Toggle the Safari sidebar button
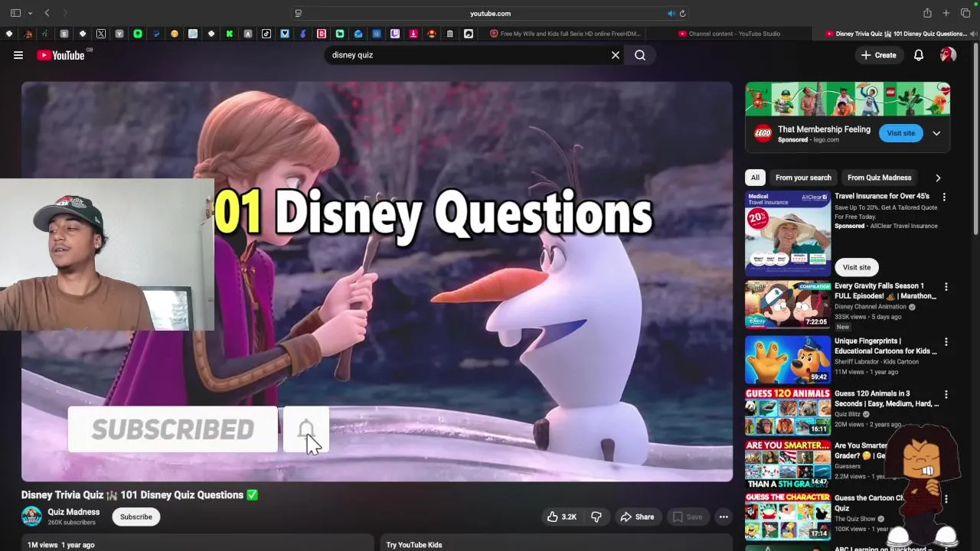The width and height of the screenshot is (980, 551). pyautogui.click(x=15, y=13)
